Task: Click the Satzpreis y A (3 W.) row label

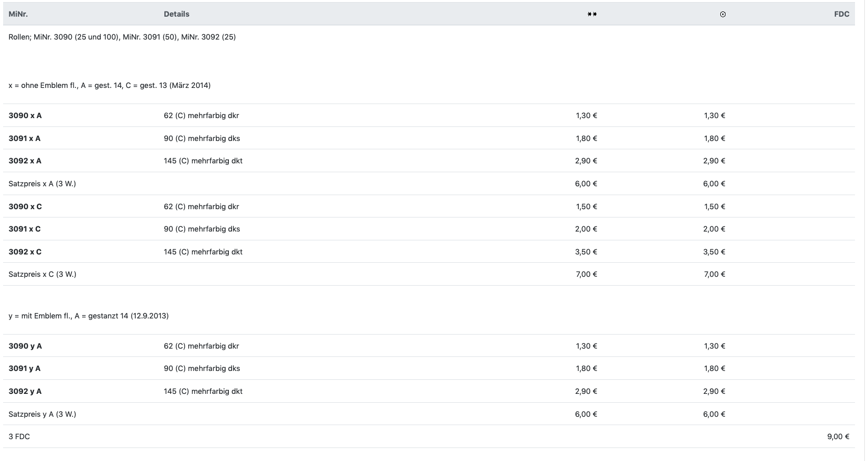Action: click(42, 414)
